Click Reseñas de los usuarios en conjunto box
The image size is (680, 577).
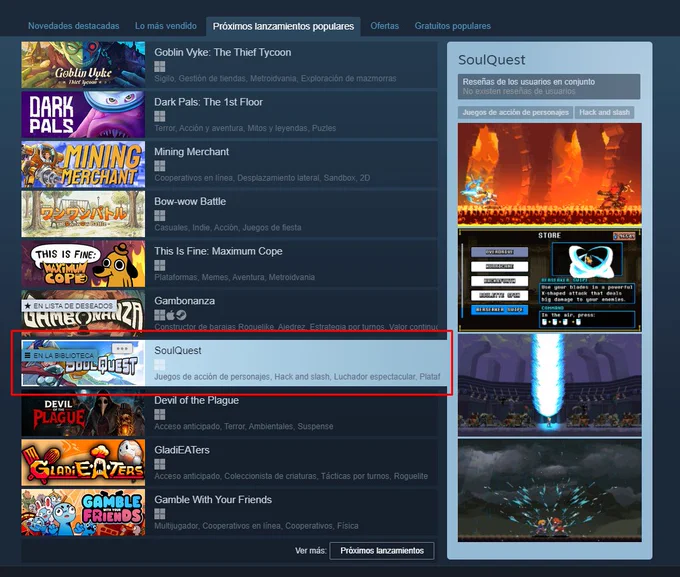pos(549,86)
